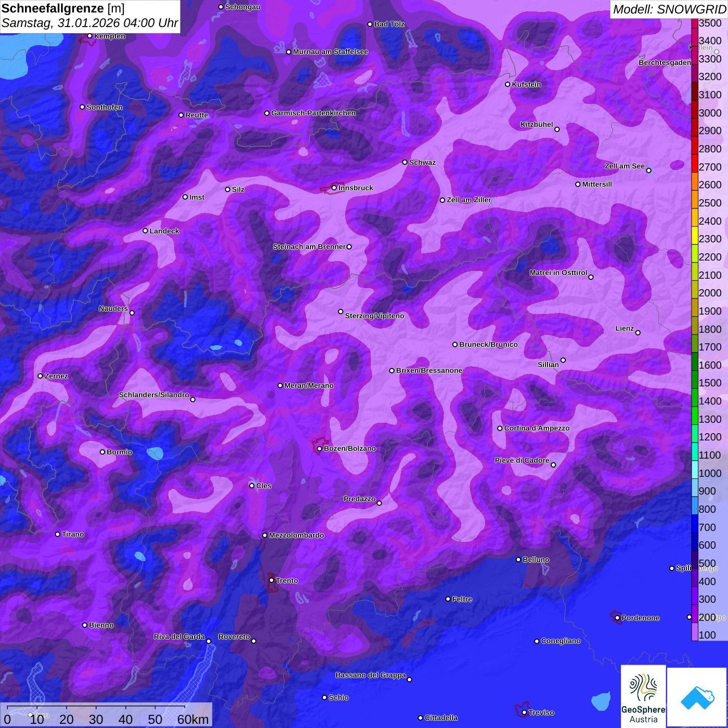Click the Brixen/Bressanone label
The width and height of the screenshot is (728, 728).
(x=429, y=370)
